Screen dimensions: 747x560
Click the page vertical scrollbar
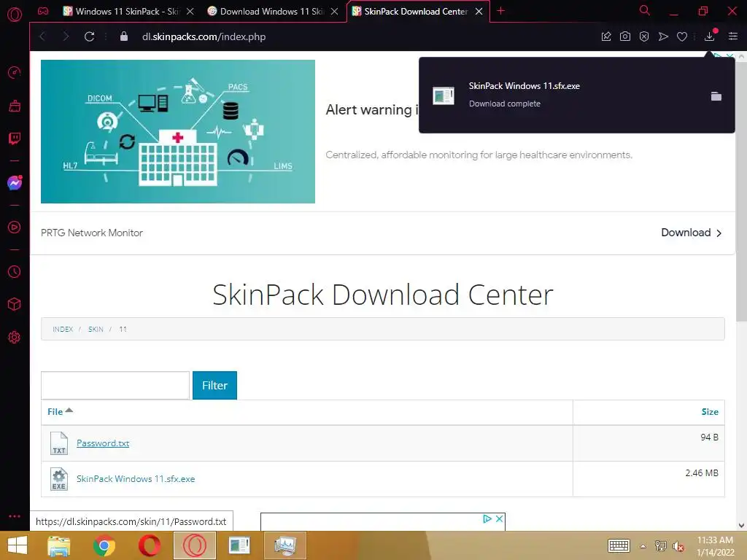[741, 190]
